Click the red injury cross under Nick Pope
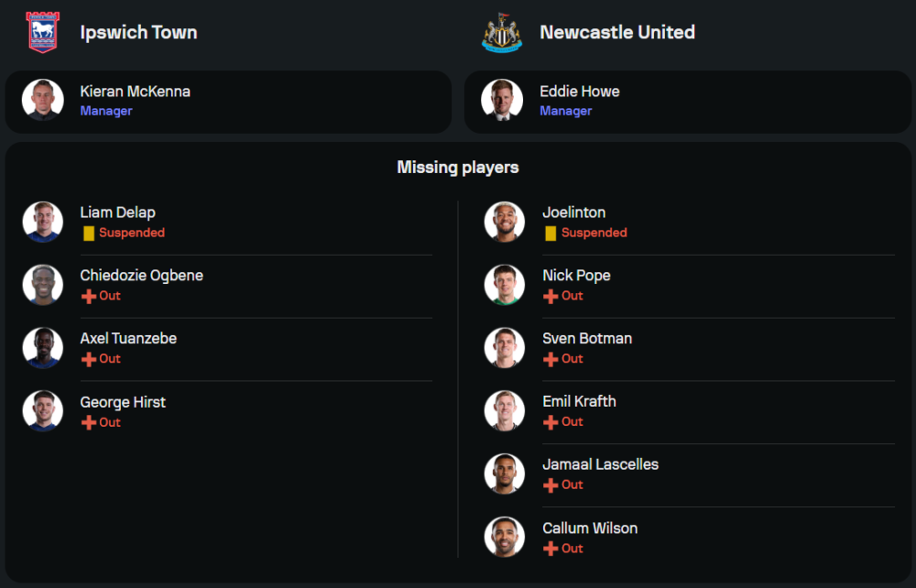 (551, 297)
